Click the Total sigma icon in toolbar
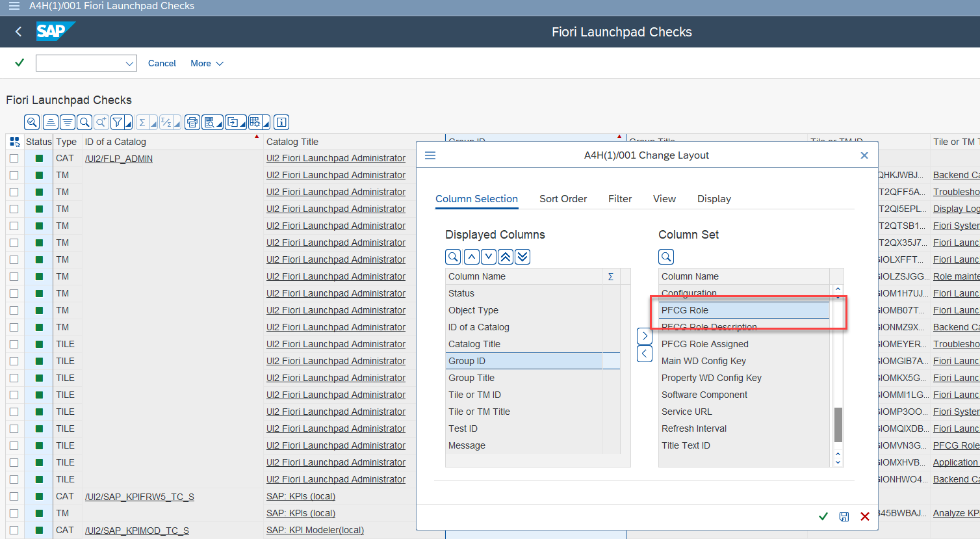980x539 pixels. 142,122
